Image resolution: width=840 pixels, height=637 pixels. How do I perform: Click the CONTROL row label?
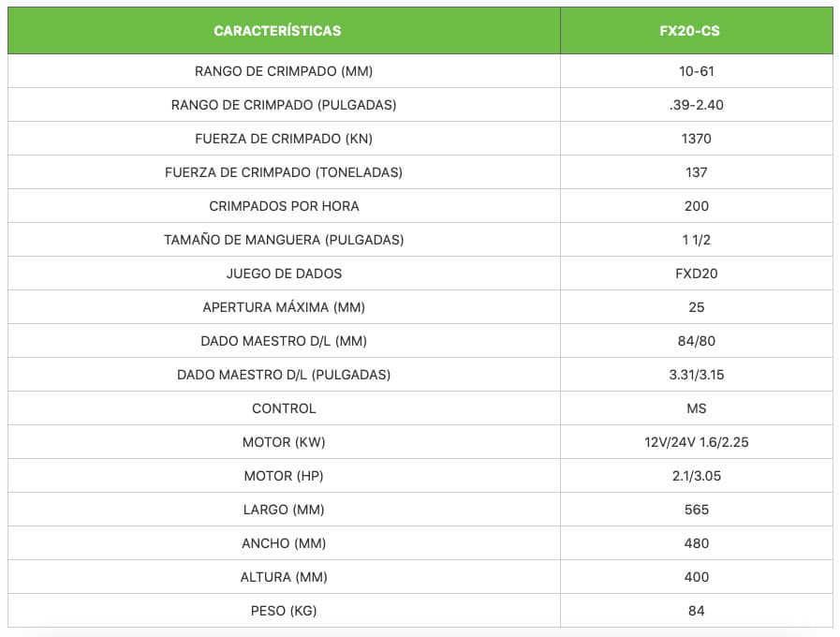(284, 408)
